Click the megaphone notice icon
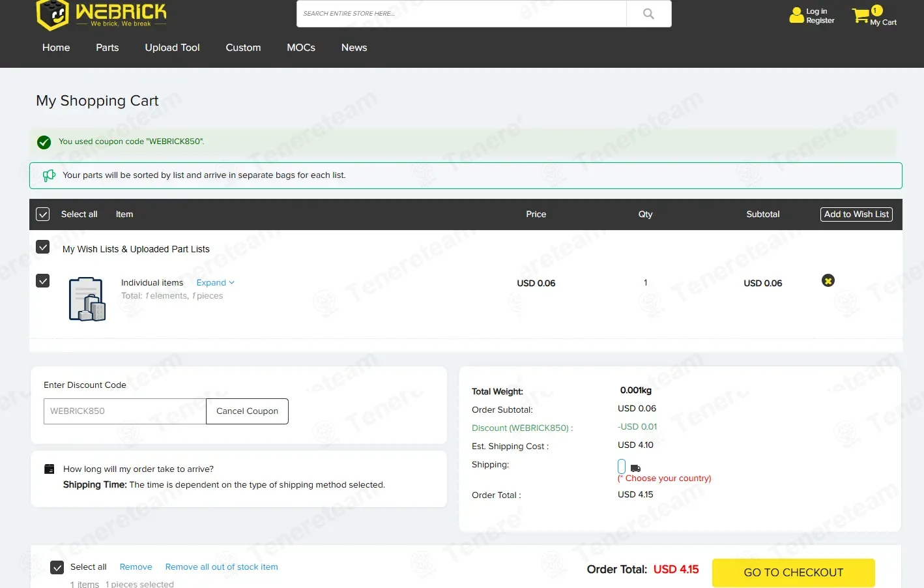This screenshot has height=588, width=924. [x=49, y=175]
